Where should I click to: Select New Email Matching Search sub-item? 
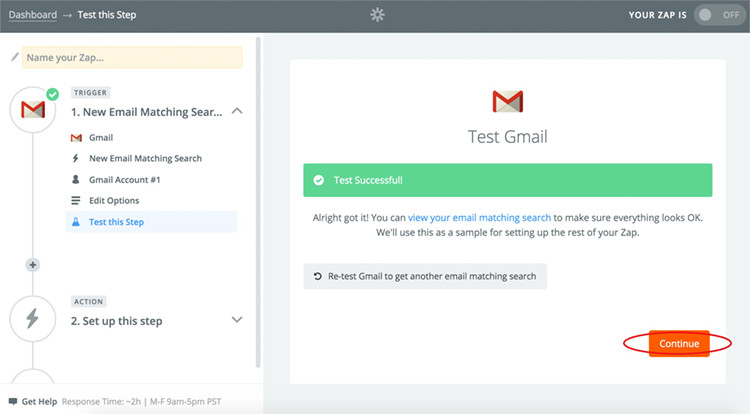(145, 158)
